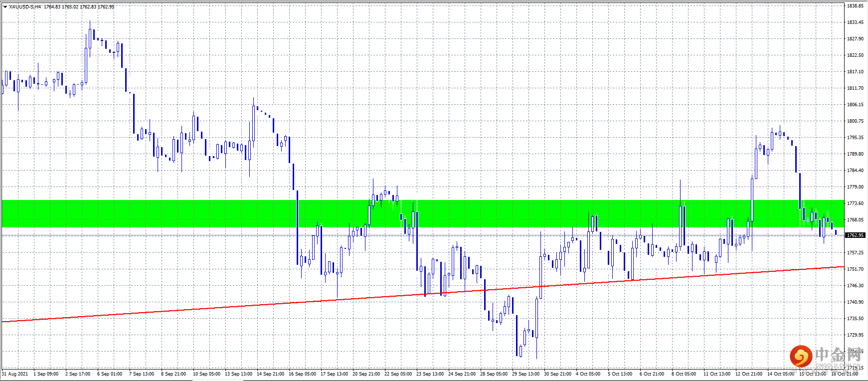
Task: Click price level 1768.05 on the axis
Action: point(856,220)
